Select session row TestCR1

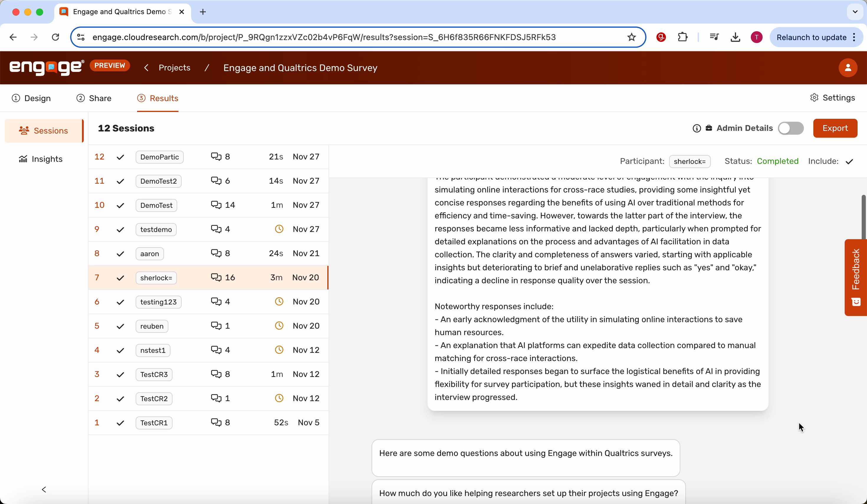pyautogui.click(x=208, y=423)
